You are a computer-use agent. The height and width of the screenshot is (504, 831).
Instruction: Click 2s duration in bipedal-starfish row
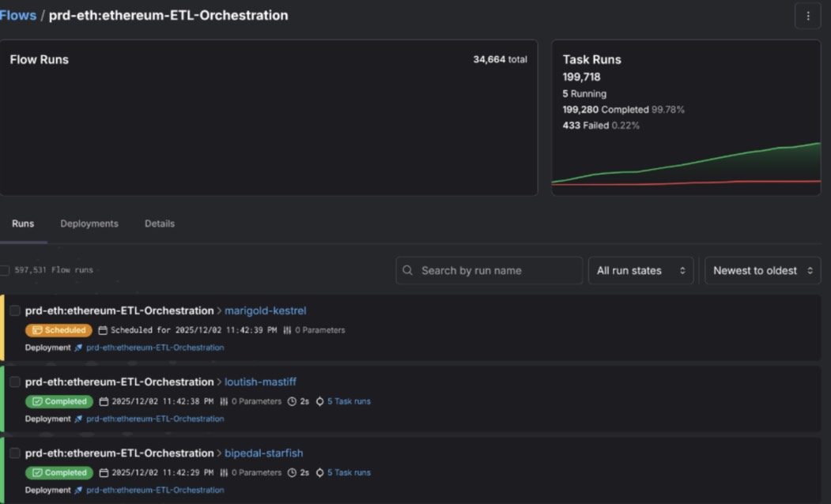tap(304, 472)
